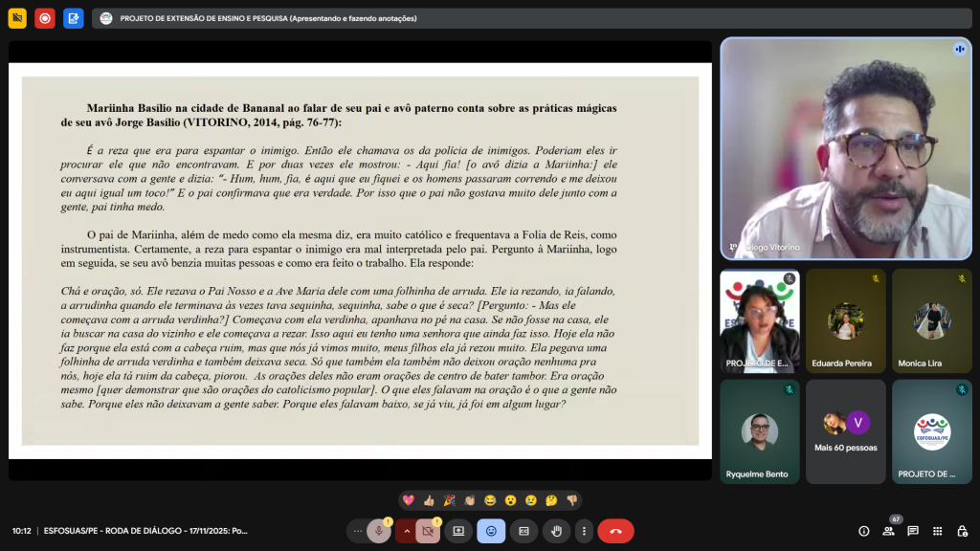Toggle closed captions button
980x551 pixels.
523,531
